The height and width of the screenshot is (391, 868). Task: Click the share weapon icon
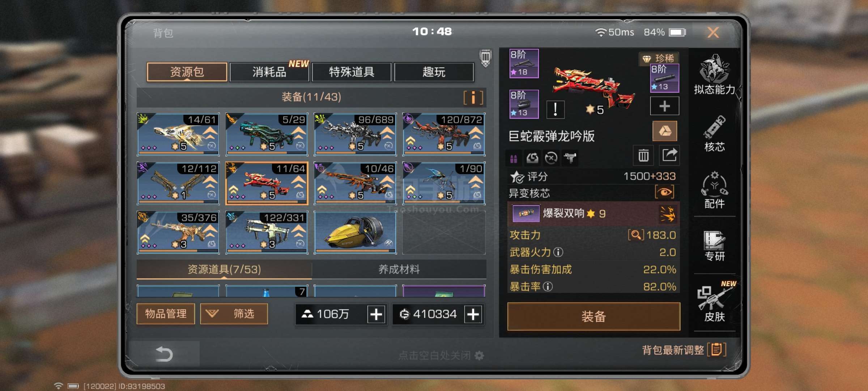[669, 156]
